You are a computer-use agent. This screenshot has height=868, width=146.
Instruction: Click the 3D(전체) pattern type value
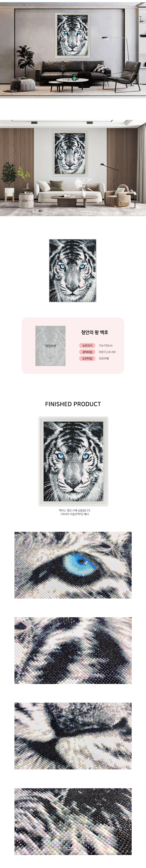104,359
